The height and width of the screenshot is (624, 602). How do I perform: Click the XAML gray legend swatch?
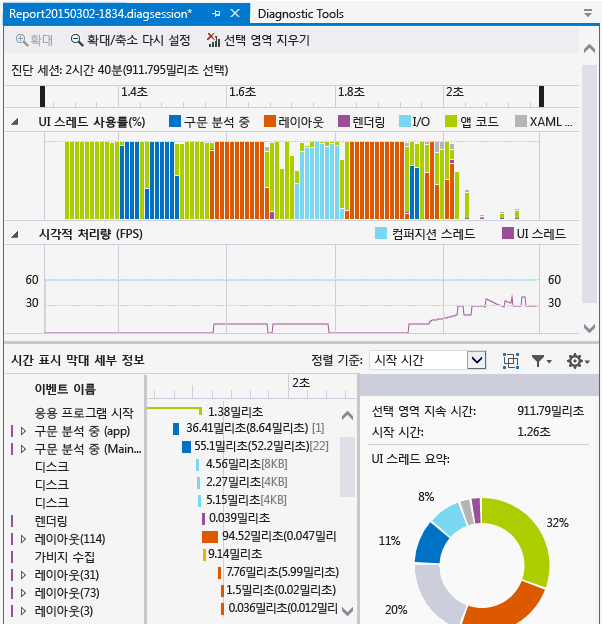[521, 121]
